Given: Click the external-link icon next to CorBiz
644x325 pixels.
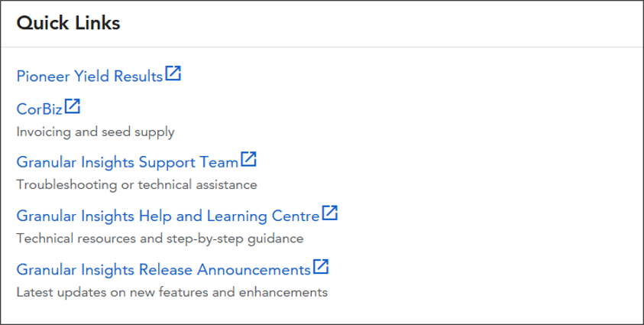Looking at the screenshot, I should [73, 106].
